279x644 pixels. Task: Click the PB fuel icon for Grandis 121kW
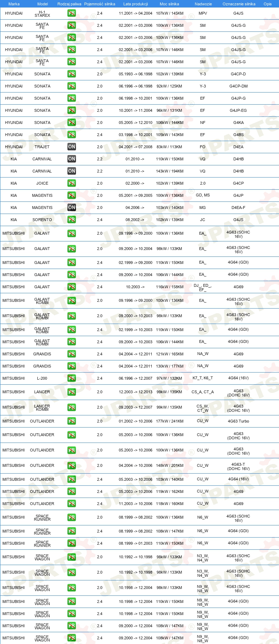pos(71,354)
